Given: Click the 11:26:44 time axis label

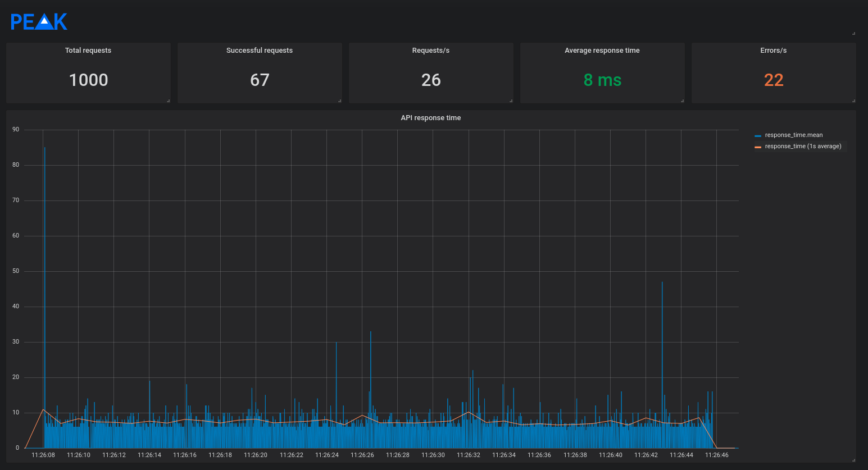Looking at the screenshot, I should [x=681, y=455].
